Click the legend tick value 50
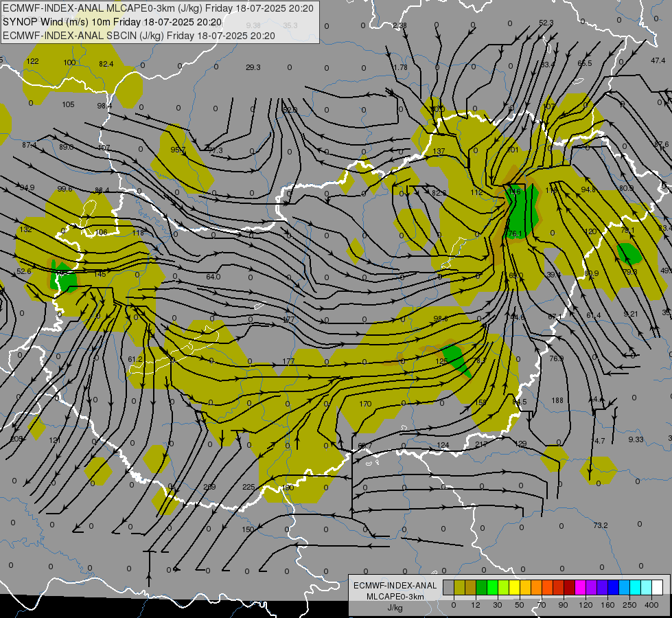 coord(519,605)
